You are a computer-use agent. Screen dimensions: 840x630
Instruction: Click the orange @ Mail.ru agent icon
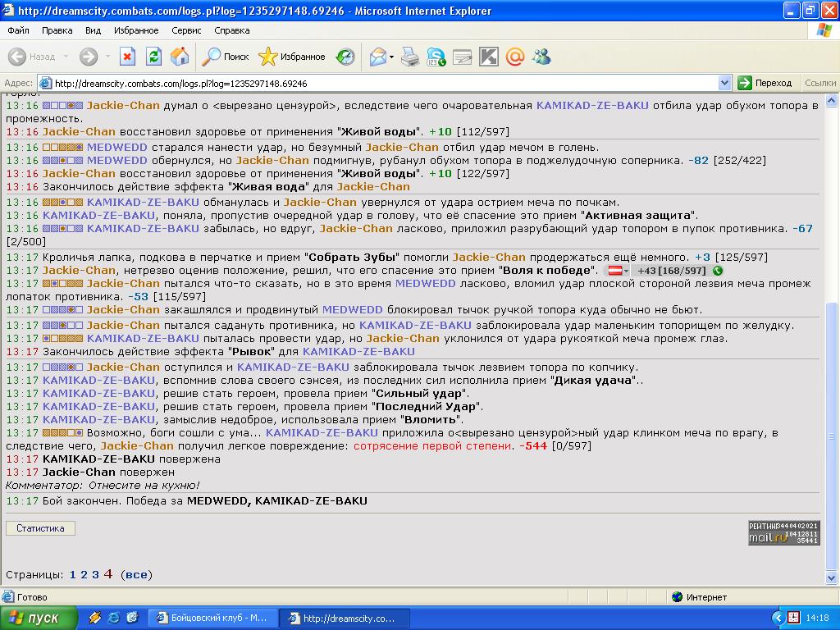[x=515, y=57]
